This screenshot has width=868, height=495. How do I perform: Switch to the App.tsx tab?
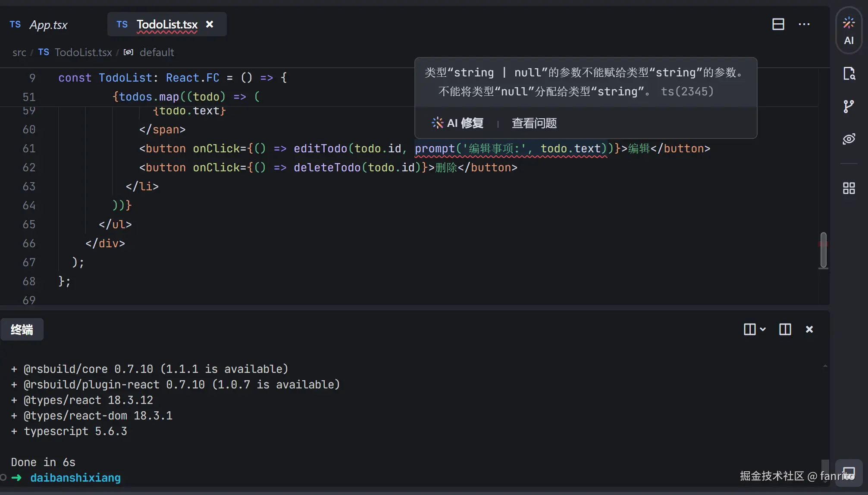click(x=48, y=25)
